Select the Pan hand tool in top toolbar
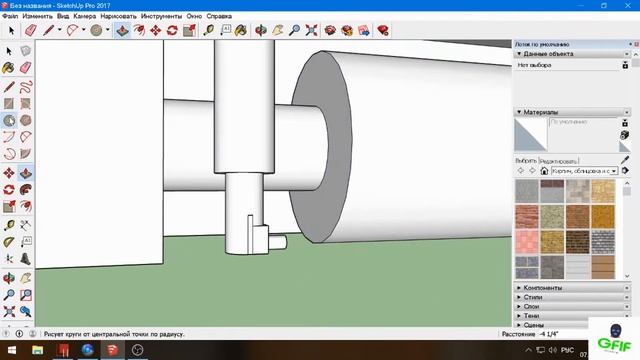640x360 pixels. [278, 30]
